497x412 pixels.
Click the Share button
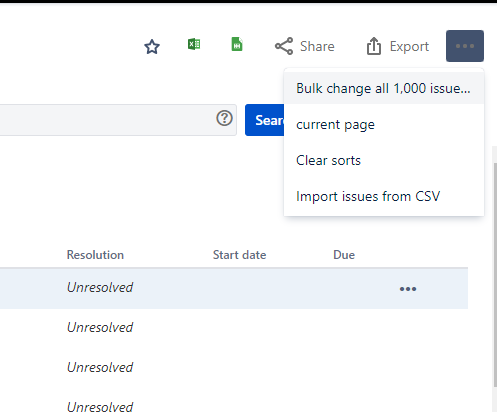pos(305,46)
